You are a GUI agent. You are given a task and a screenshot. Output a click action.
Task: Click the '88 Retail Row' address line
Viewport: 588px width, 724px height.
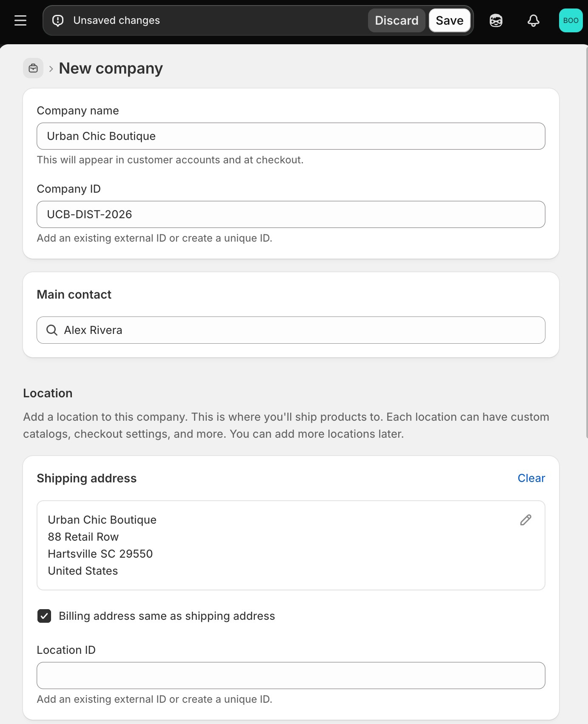(83, 537)
